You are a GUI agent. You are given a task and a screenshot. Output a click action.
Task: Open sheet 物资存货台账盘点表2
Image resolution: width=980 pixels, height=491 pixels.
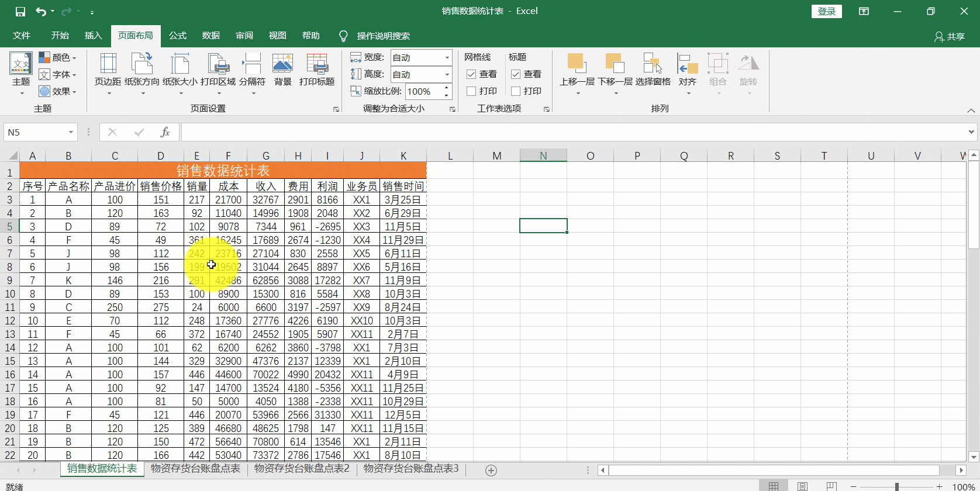(x=302, y=469)
